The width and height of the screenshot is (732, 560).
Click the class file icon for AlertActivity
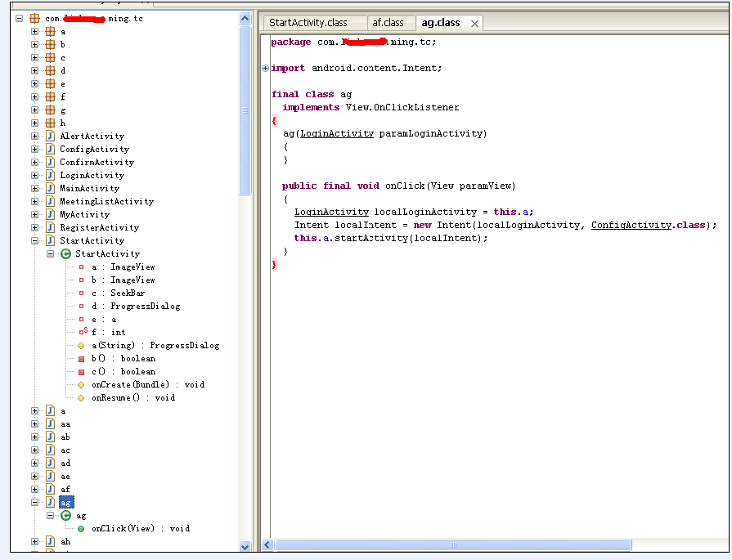coord(50,137)
